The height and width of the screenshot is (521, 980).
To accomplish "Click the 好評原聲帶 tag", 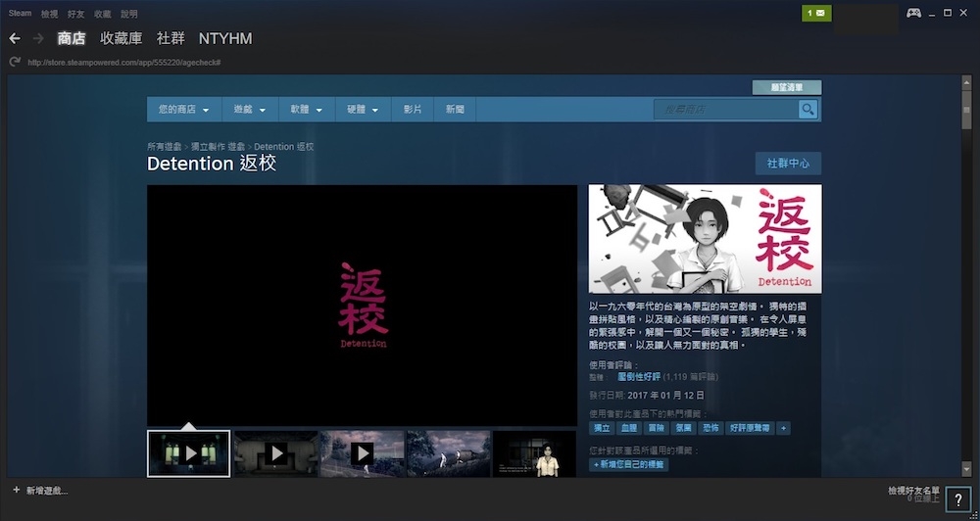I will point(750,429).
